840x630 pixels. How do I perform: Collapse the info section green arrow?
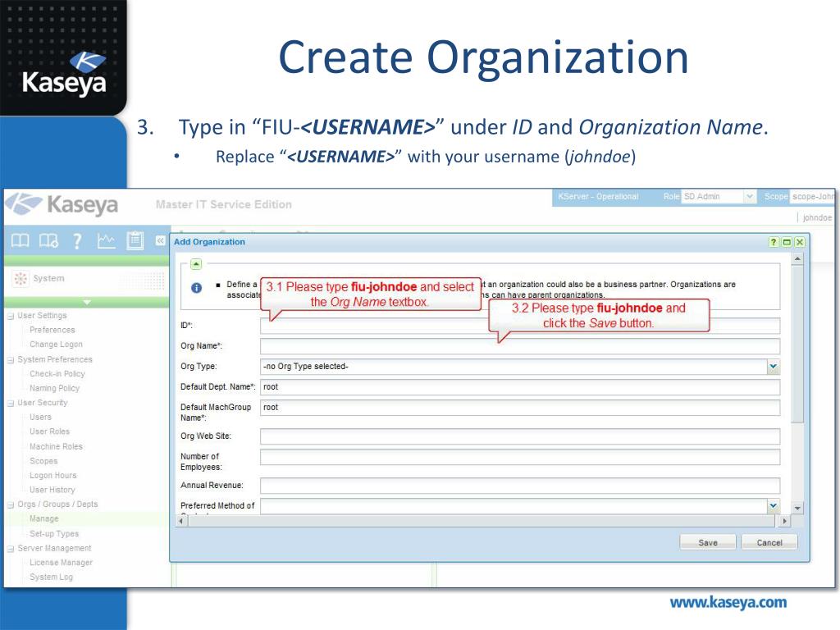pyautogui.click(x=196, y=264)
